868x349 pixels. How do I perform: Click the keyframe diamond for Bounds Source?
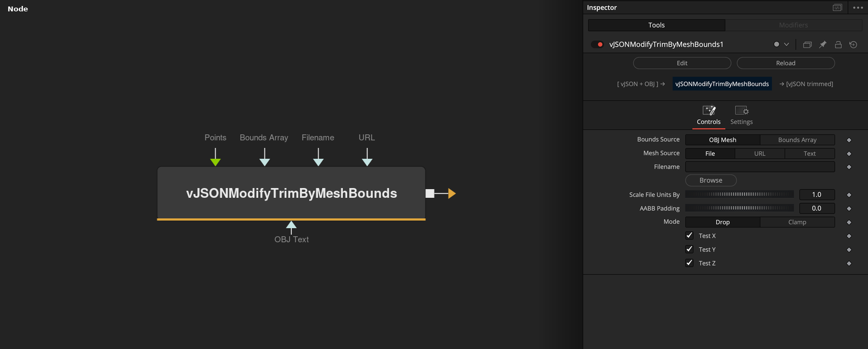849,140
